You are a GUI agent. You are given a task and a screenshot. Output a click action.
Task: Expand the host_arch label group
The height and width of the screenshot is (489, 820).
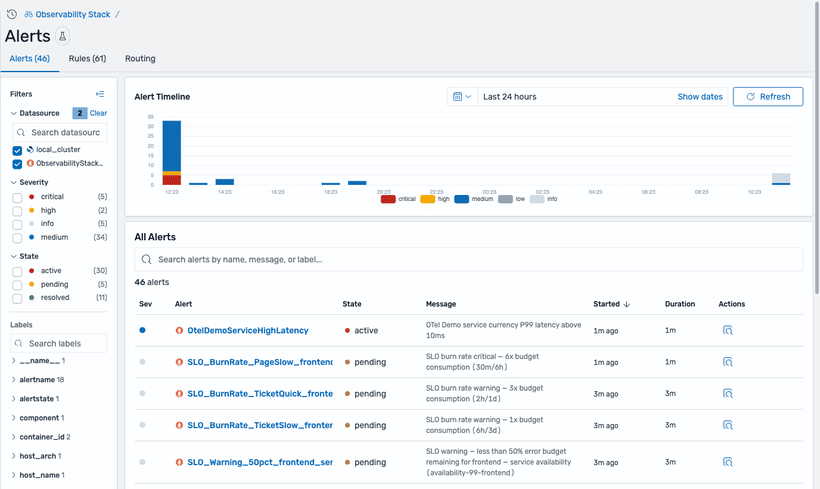(13, 456)
